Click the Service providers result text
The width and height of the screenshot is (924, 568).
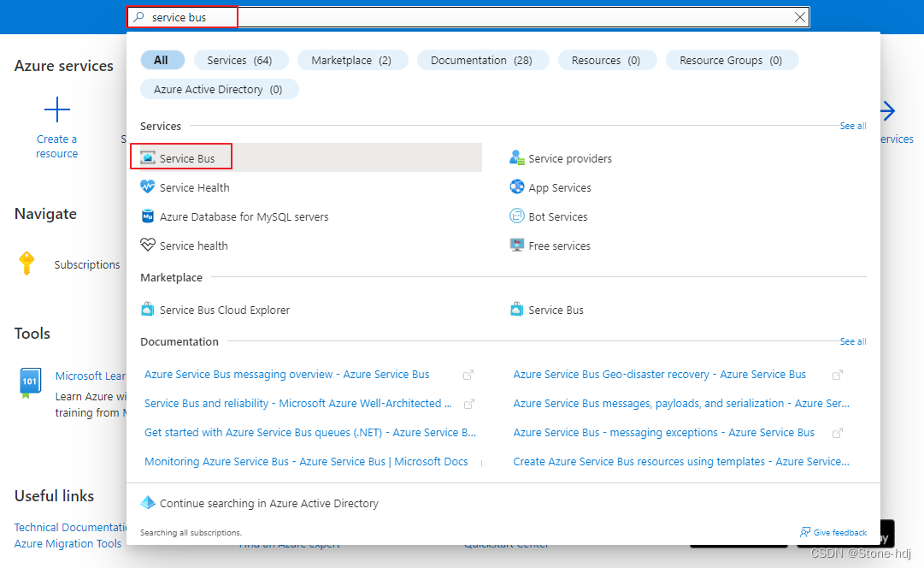[x=570, y=158]
